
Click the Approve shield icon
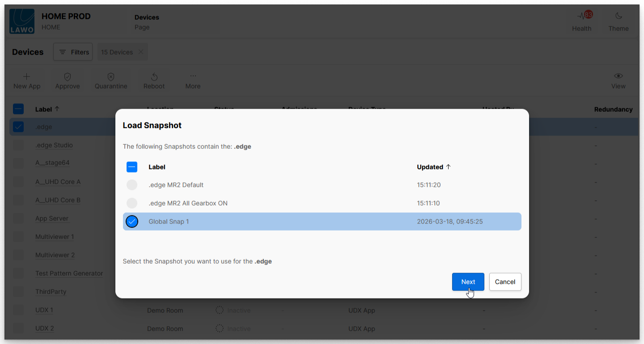tap(68, 77)
